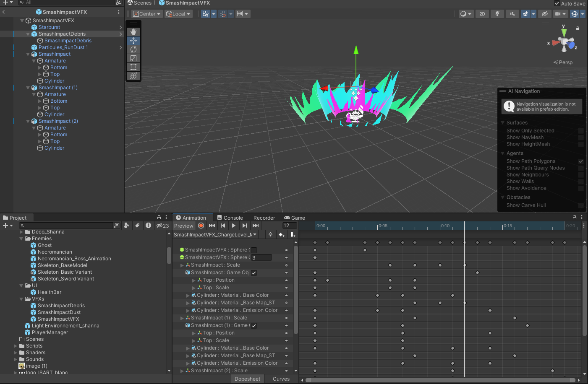Toggle 2D view mode
This screenshot has height=384, width=588.
[482, 14]
